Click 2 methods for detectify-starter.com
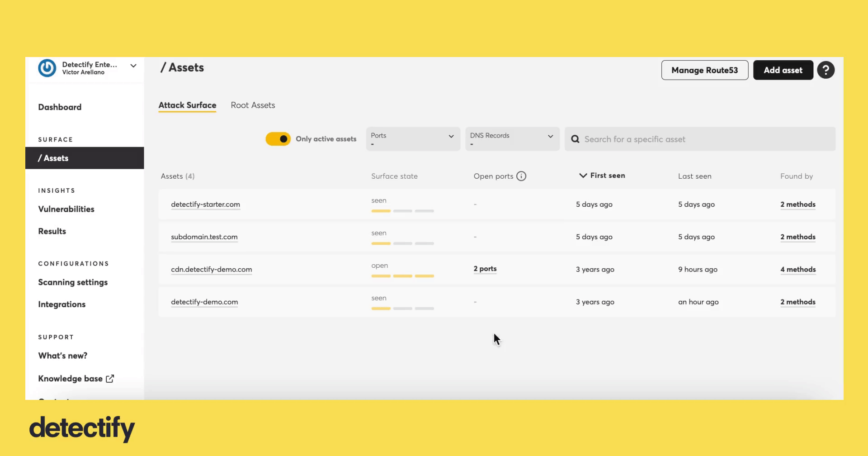Image resolution: width=868 pixels, height=456 pixels. (798, 204)
